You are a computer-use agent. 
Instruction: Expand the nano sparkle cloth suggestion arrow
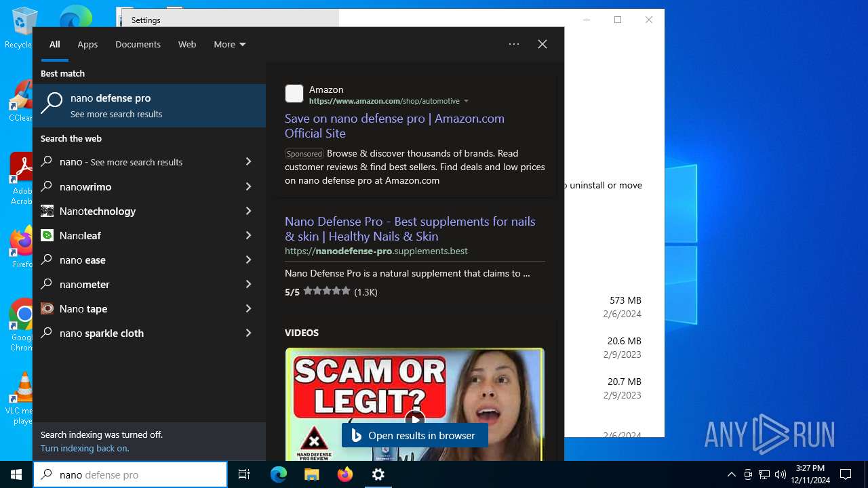click(248, 333)
